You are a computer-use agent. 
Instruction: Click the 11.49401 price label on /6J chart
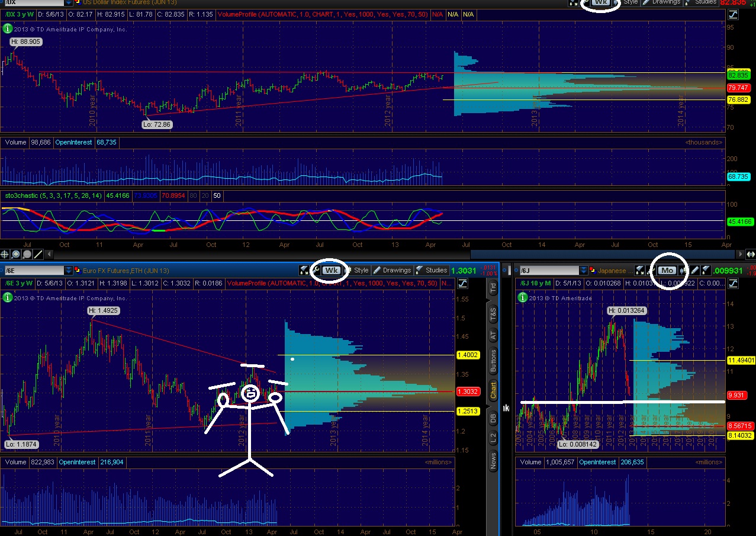click(x=740, y=360)
